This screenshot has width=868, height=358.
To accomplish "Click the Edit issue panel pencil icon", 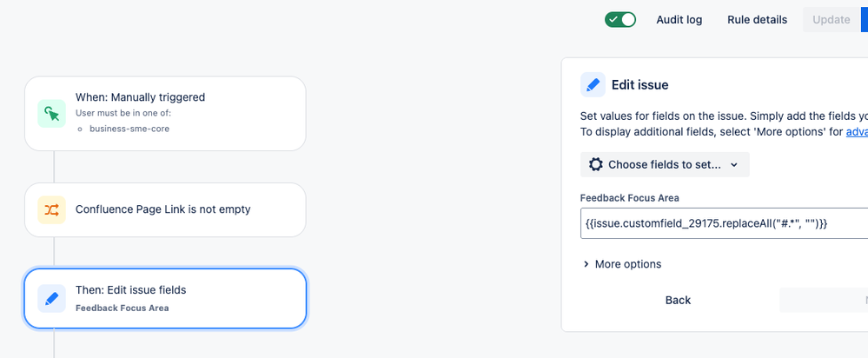I will [x=593, y=84].
